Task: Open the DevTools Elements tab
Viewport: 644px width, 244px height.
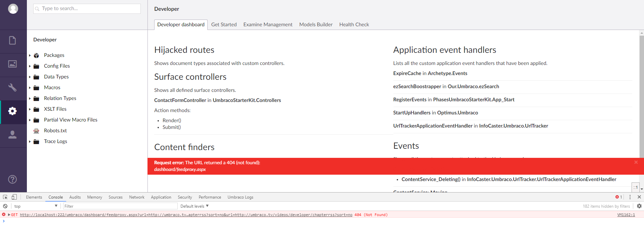Action: [x=34, y=197]
